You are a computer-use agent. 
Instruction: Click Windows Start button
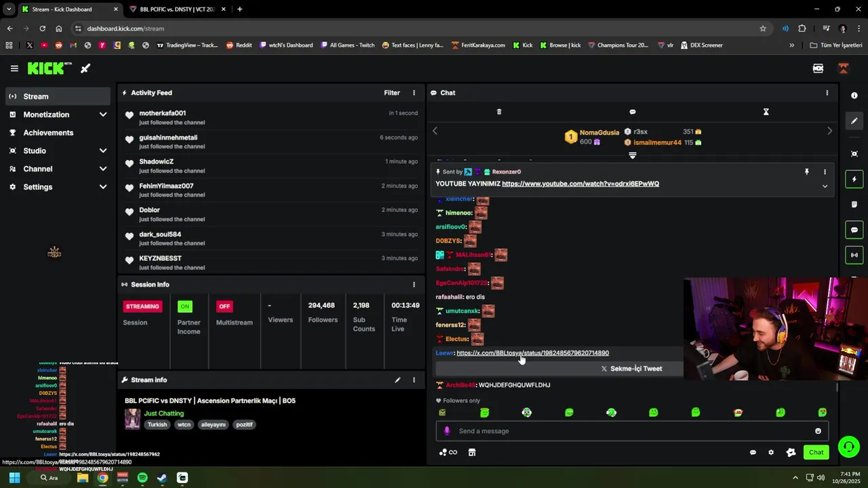coord(14,478)
